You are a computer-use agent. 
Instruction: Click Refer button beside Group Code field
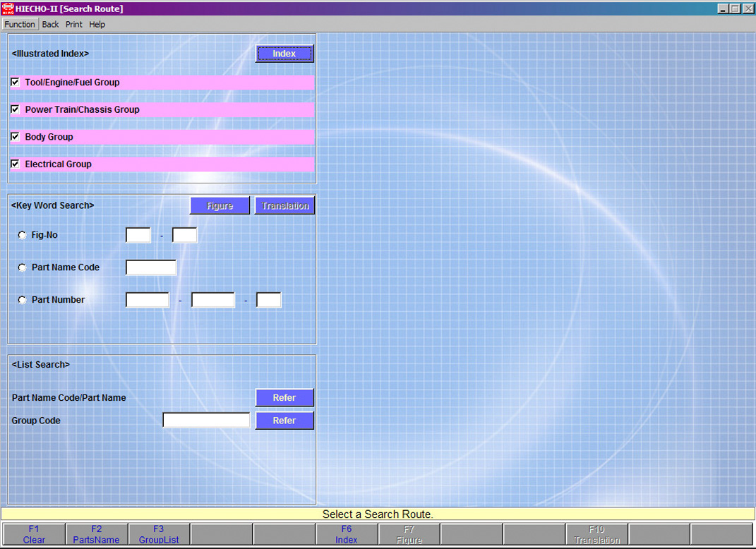(284, 421)
